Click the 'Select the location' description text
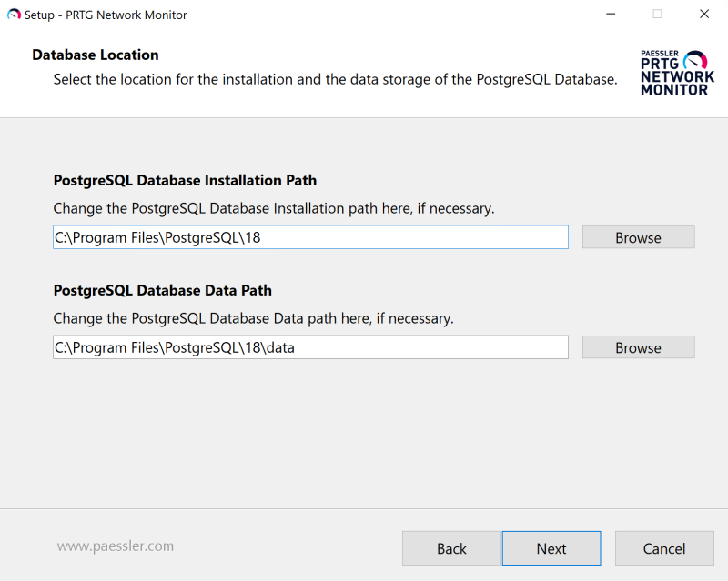728x581 pixels. click(x=335, y=79)
